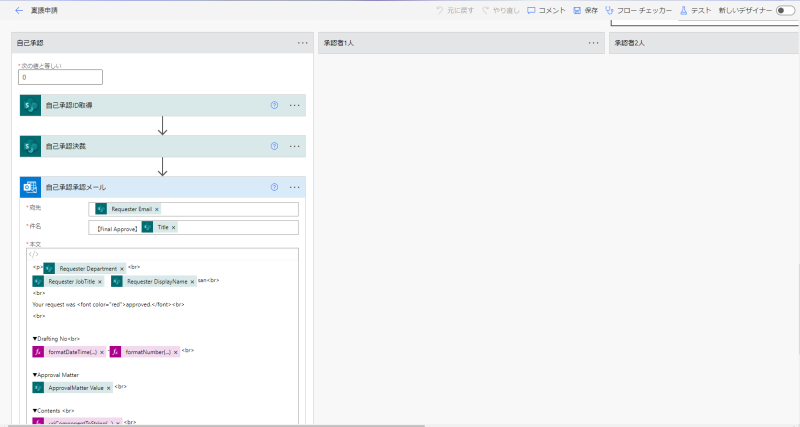The image size is (800, 427).
Task: Open ellipsis menu for 承認者1人 case
Action: 594,44
